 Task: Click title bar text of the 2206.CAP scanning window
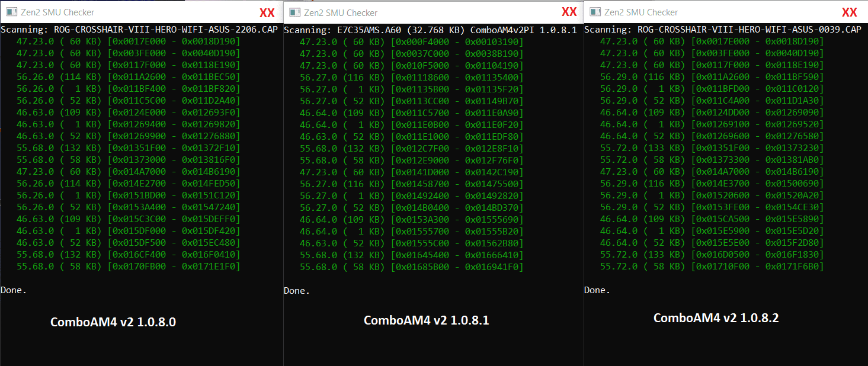(x=57, y=12)
